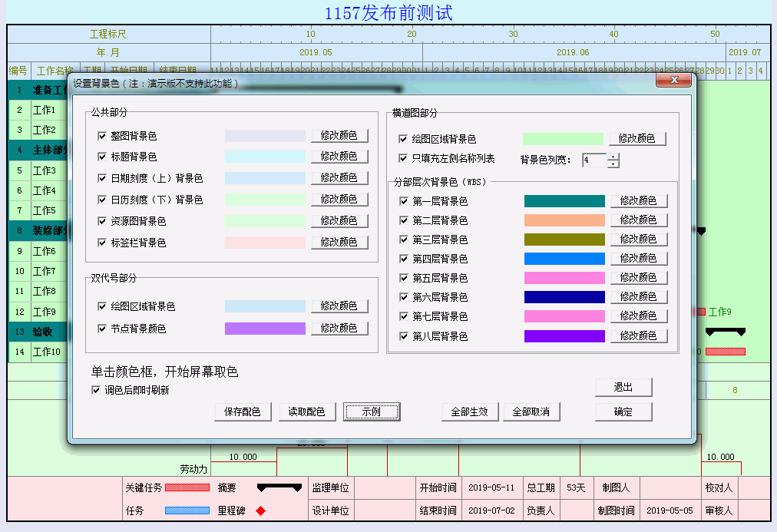The height and width of the screenshot is (532, 777).
Task: Click the 标题背景色 light cyan swatch
Action: point(265,157)
